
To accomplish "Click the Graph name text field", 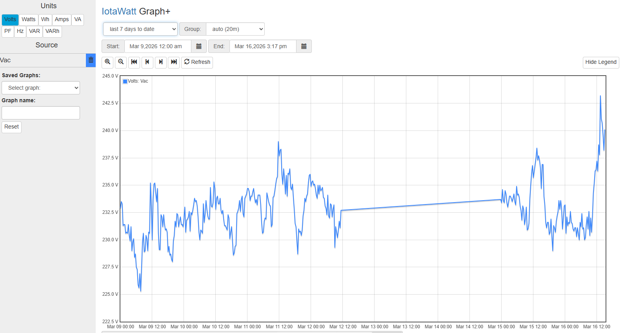I will click(41, 113).
